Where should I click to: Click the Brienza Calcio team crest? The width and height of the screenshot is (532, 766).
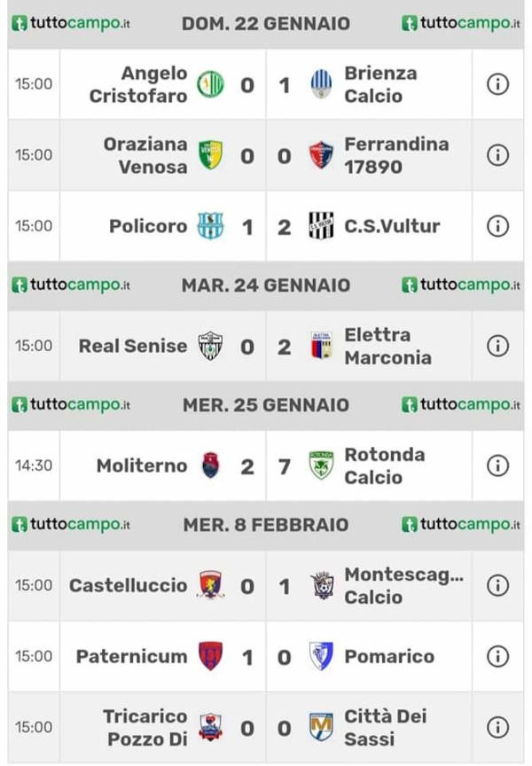(322, 84)
